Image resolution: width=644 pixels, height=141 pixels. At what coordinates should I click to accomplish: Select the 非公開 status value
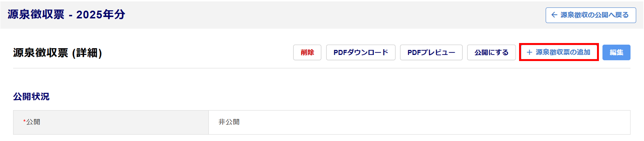tap(229, 122)
